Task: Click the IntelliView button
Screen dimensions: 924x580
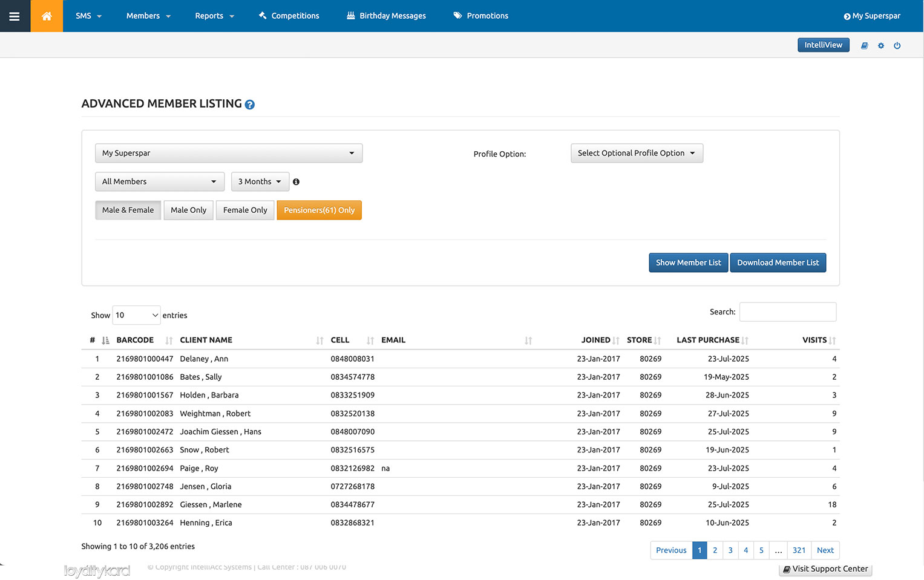Action: [x=824, y=45]
